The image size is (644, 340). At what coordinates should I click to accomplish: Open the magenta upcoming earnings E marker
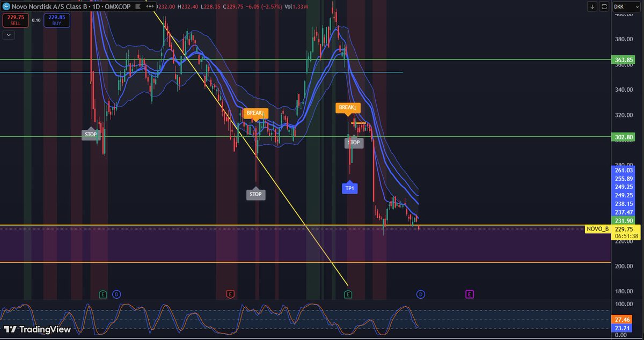469,294
